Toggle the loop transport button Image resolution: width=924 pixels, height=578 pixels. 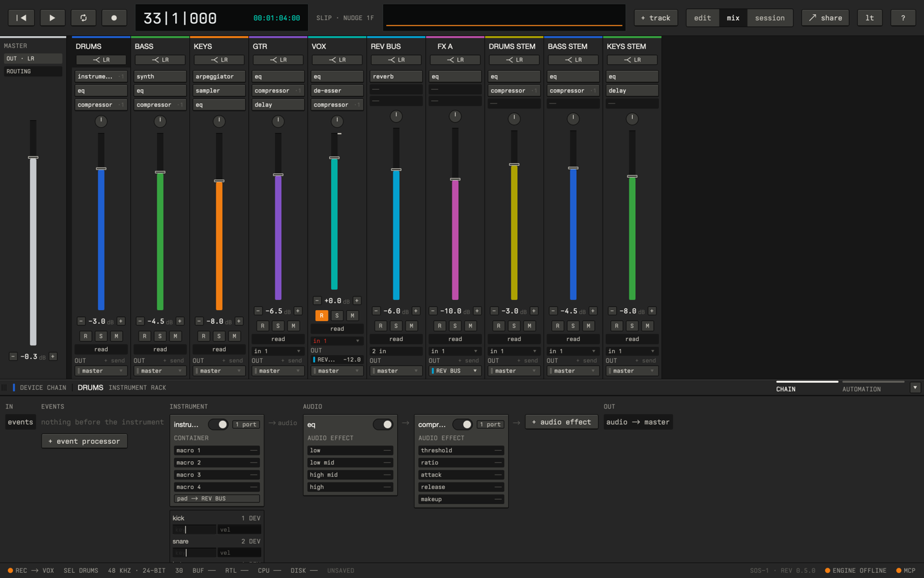[x=83, y=18]
